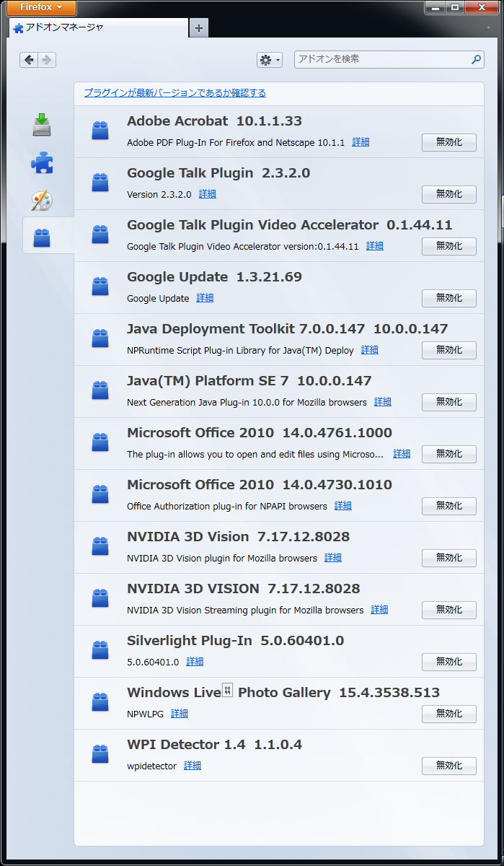The height and width of the screenshot is (866, 504).
Task: Open the Extensions puzzle-piece category
Action: pos(42,162)
